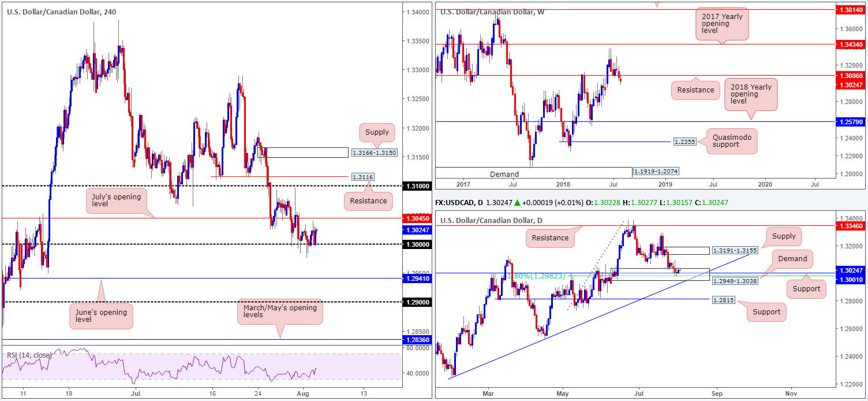Viewport: 868px width, 401px height.
Task: Click the daily chart title 'U.S. Dollar/Canadian Dollar, D'
Action: (x=491, y=220)
